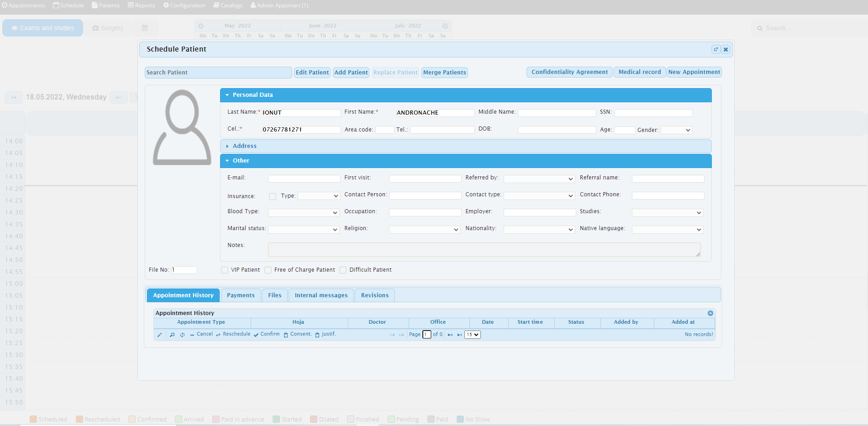Open the Religion dropdown
Image resolution: width=868 pixels, height=426 pixels.
click(424, 230)
